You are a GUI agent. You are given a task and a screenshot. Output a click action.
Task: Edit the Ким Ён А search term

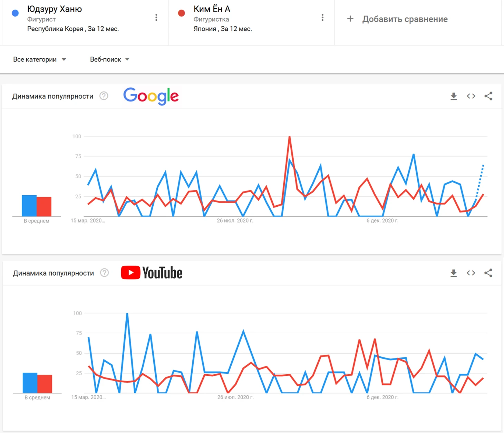click(212, 9)
